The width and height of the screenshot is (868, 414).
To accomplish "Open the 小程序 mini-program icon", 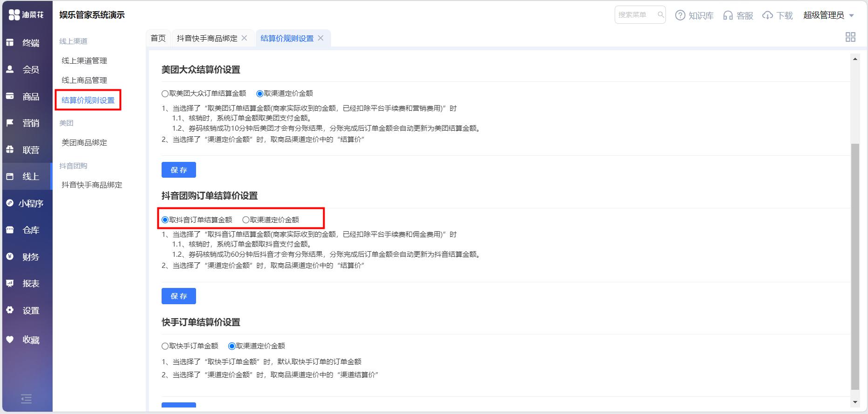I will click(x=10, y=203).
